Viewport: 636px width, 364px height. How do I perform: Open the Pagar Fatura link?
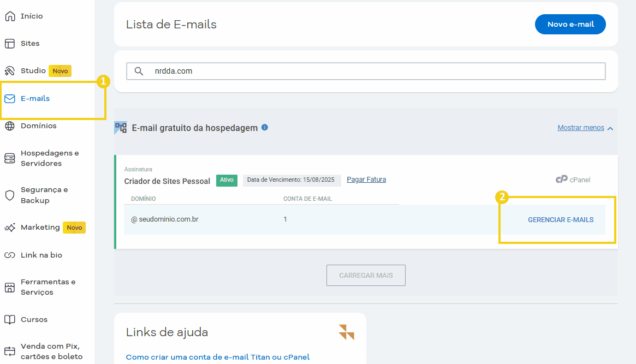pyautogui.click(x=366, y=179)
